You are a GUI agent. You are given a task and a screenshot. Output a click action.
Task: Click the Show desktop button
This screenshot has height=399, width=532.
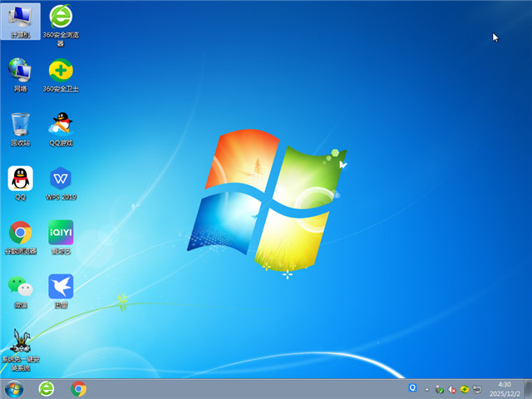coord(528,388)
